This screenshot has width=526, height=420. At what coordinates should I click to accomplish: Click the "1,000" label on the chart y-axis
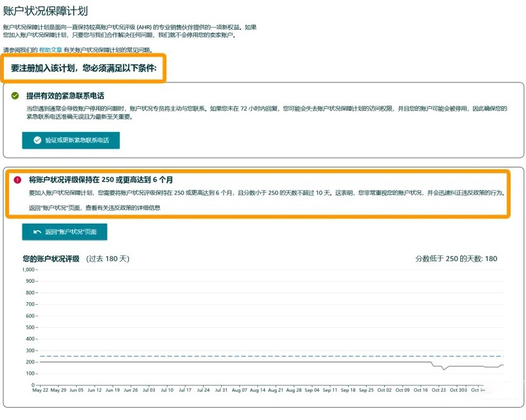(x=27, y=270)
